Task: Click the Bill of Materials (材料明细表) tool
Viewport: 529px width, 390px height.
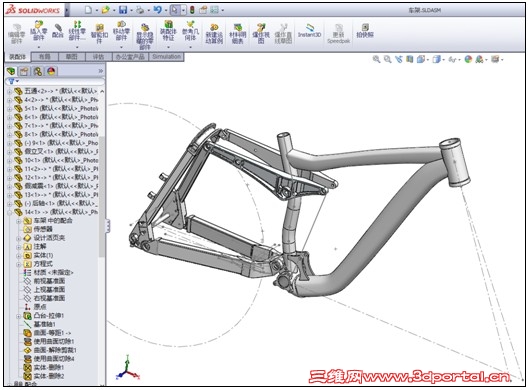Action: tap(238, 34)
